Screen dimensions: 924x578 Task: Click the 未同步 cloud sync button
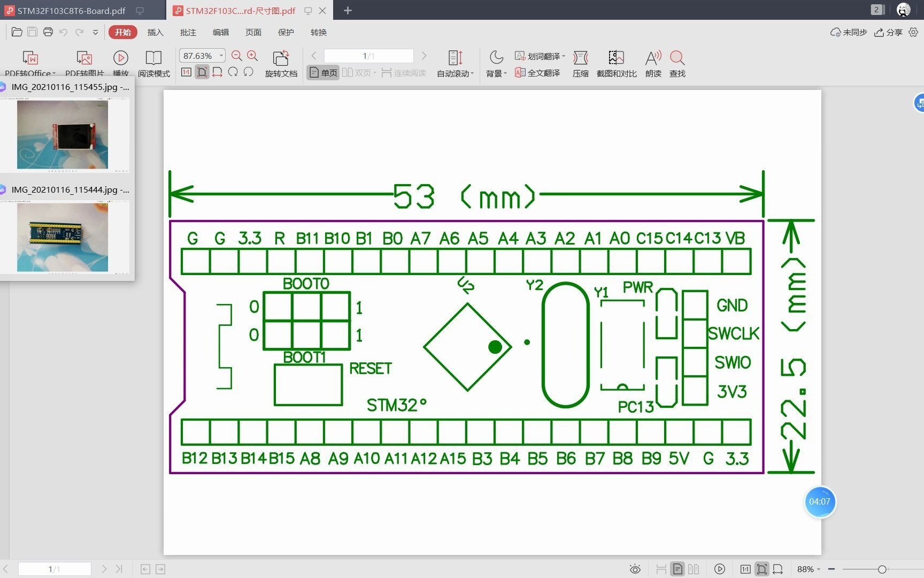coord(849,32)
